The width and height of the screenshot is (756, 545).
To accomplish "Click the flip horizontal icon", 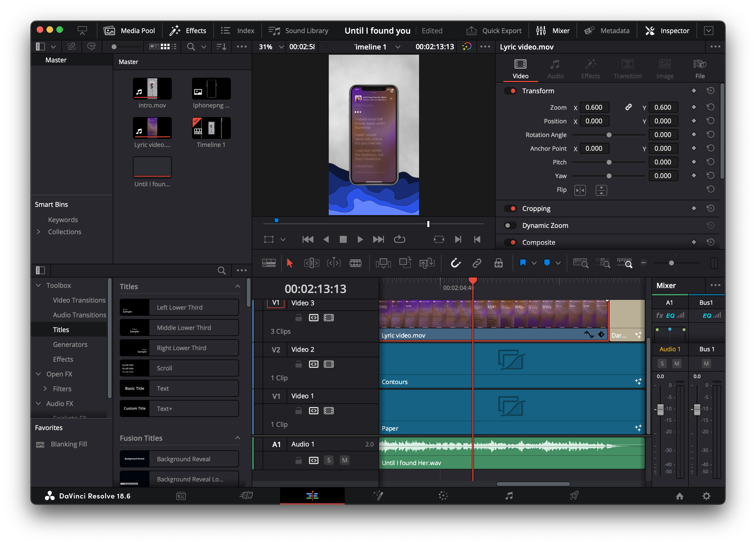I will coord(580,190).
